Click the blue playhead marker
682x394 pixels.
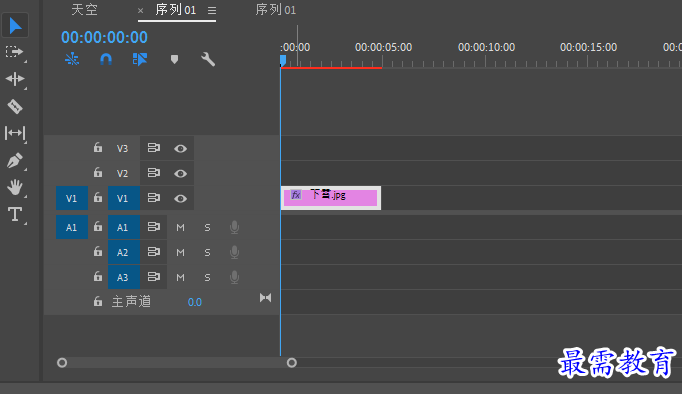pos(283,60)
